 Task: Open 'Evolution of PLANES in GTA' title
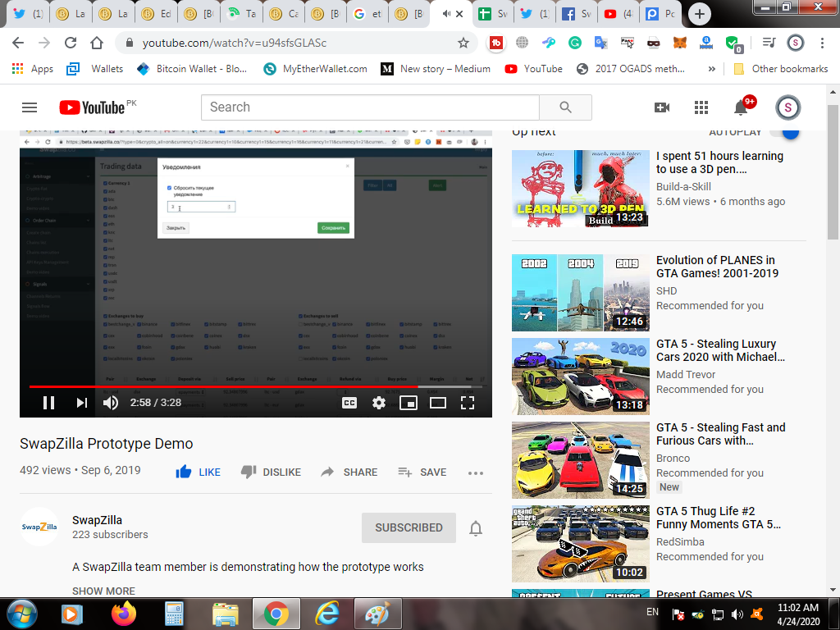[x=717, y=267]
